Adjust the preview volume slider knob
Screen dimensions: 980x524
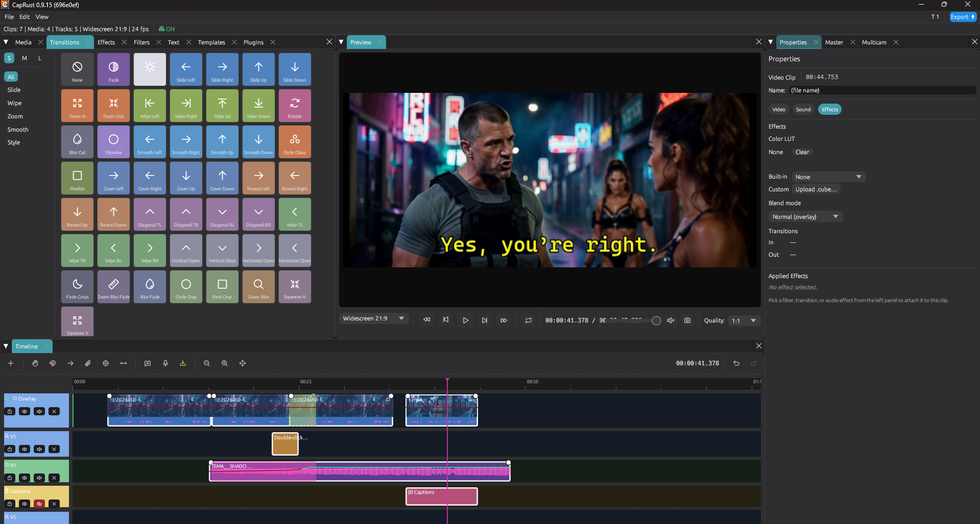click(x=656, y=321)
